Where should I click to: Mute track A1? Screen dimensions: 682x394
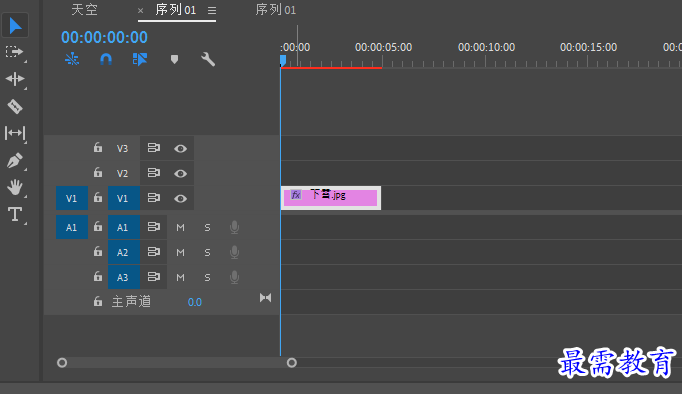pos(181,227)
